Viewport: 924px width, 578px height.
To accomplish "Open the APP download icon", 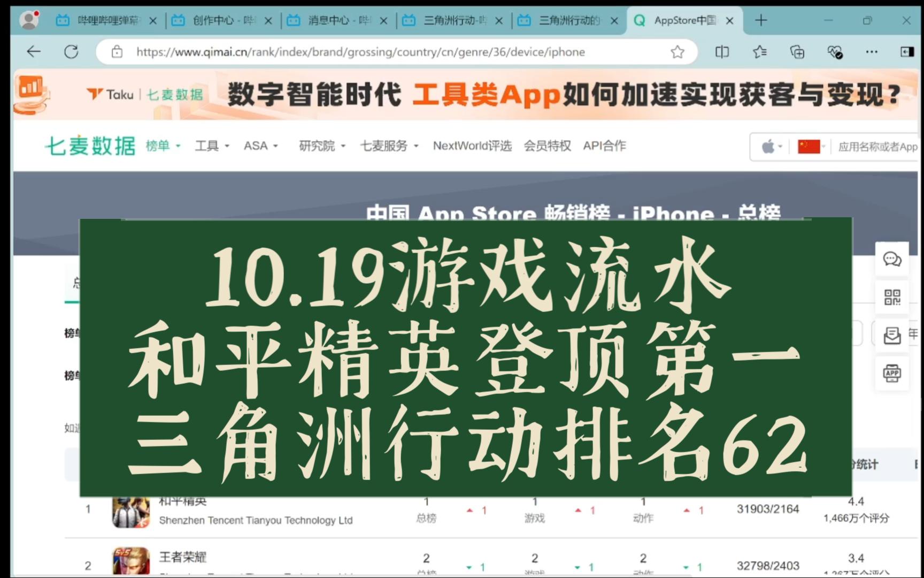I will 892,374.
